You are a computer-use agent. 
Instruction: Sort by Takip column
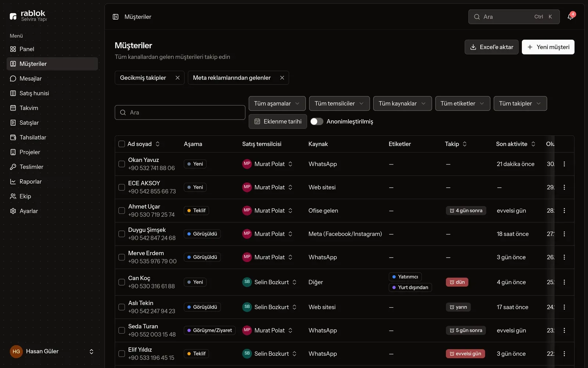pos(456,144)
